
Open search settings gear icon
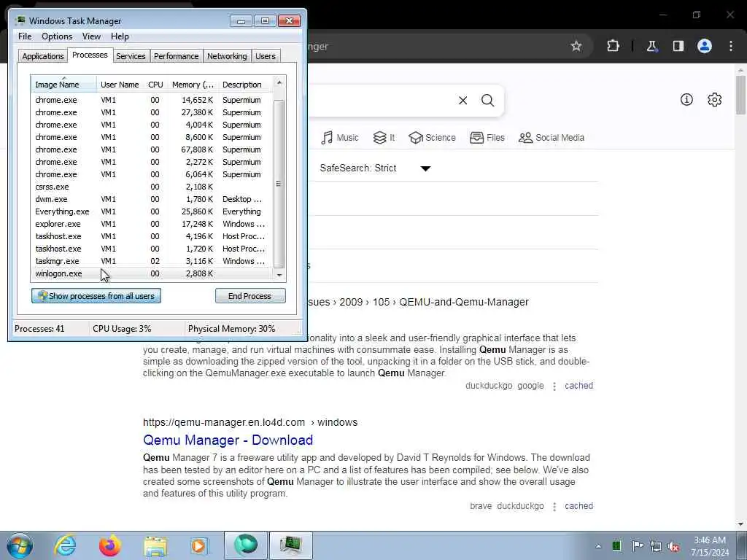pyautogui.click(x=714, y=99)
